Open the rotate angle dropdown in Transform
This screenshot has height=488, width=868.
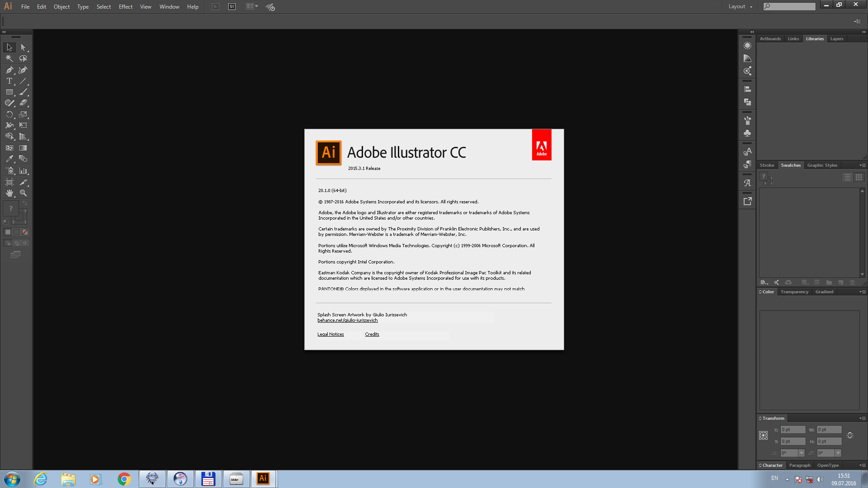(802, 453)
